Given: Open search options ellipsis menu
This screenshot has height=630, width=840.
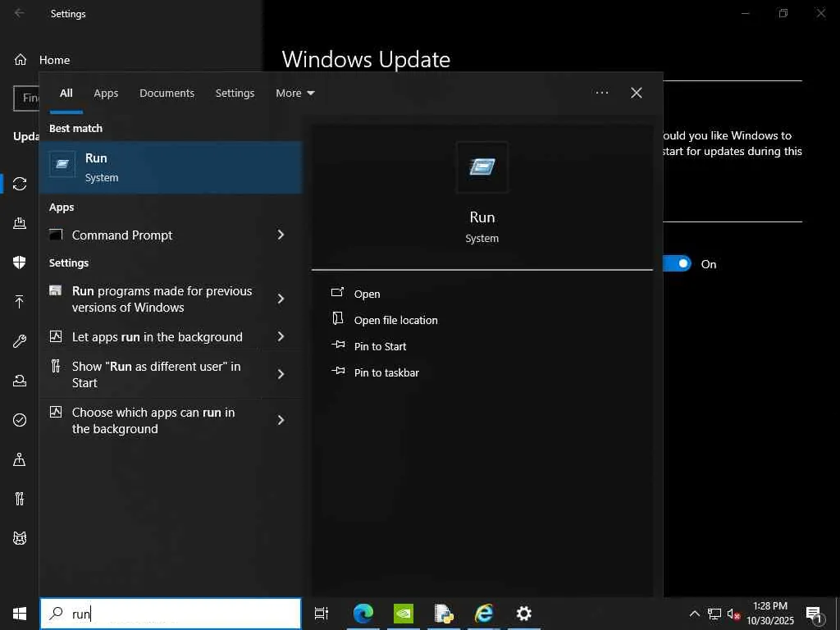Looking at the screenshot, I should pos(601,93).
